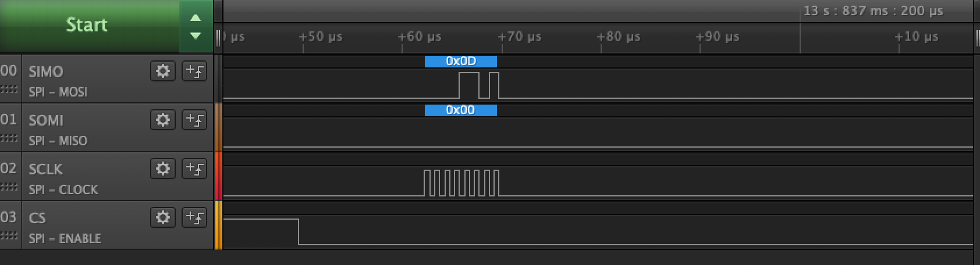Image resolution: width=980 pixels, height=265 pixels.
Task: Click the CS falling edge on waveform
Action: (299, 231)
